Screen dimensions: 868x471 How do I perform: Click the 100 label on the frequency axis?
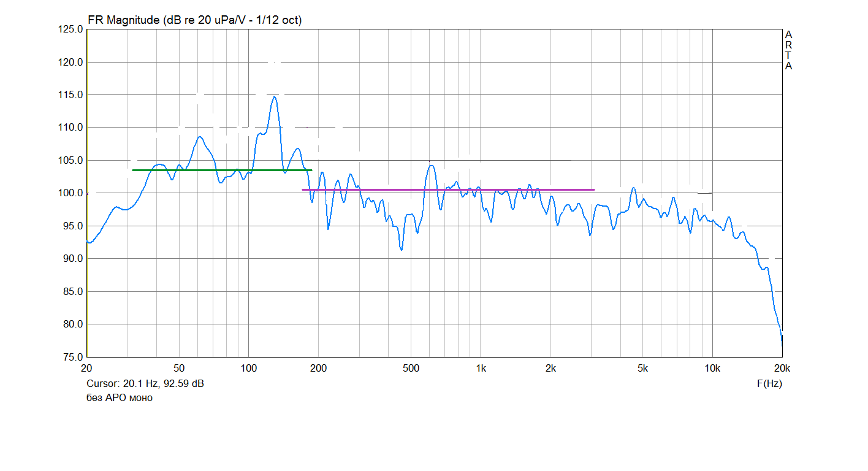coord(249,369)
